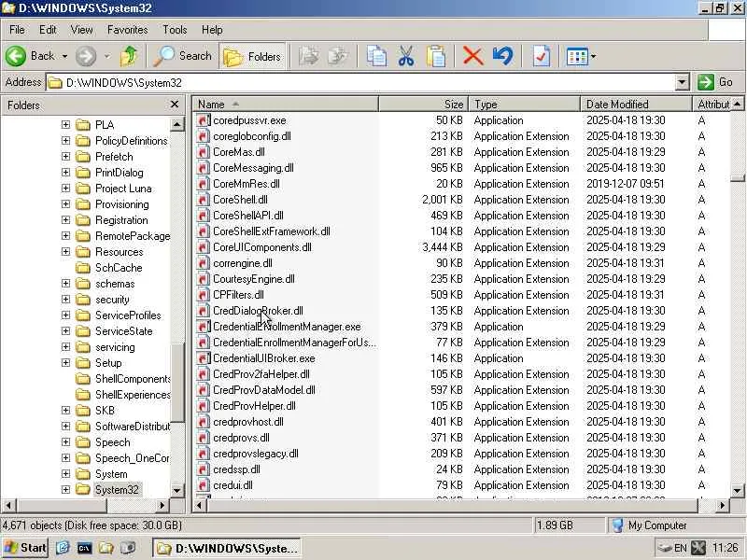
Task: Select the Provisioning folder icon
Action: point(83,204)
